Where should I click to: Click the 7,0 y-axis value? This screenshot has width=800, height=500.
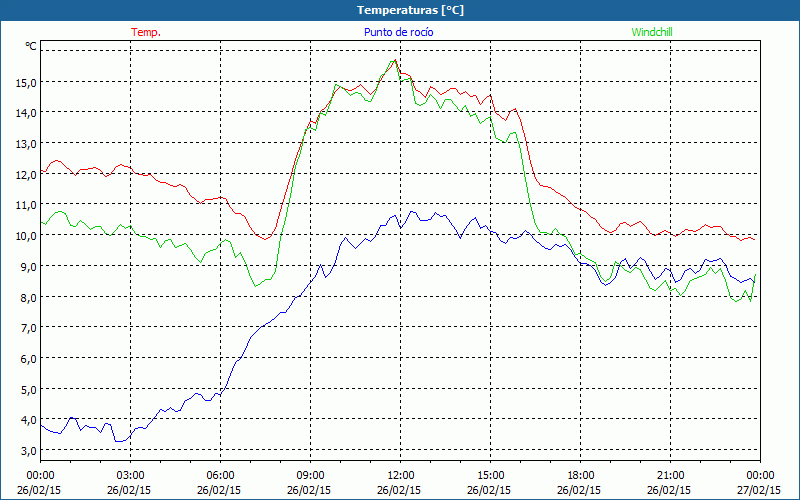(29, 328)
